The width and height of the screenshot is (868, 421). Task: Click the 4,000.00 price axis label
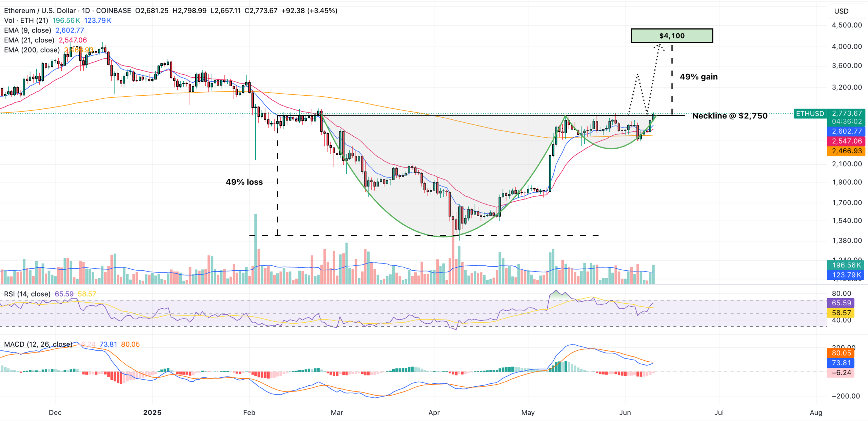click(847, 46)
